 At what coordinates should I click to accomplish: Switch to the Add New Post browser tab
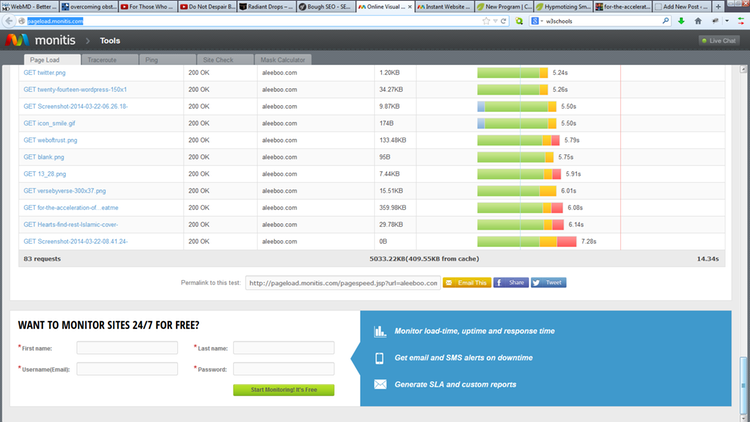pyautogui.click(x=682, y=7)
